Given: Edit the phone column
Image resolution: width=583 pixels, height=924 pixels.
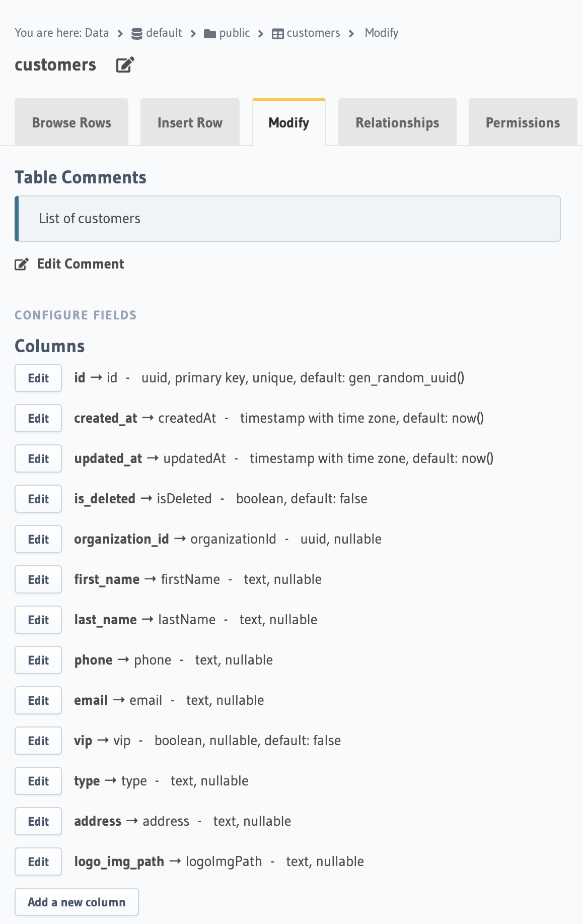Looking at the screenshot, I should [38, 660].
